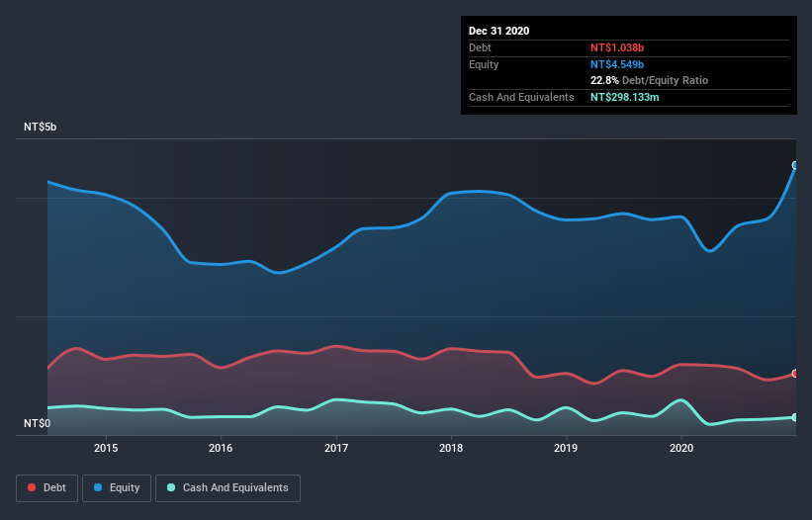Click the 22.8% Debt/Equity Ratio text
812x520 pixels.
[649, 81]
